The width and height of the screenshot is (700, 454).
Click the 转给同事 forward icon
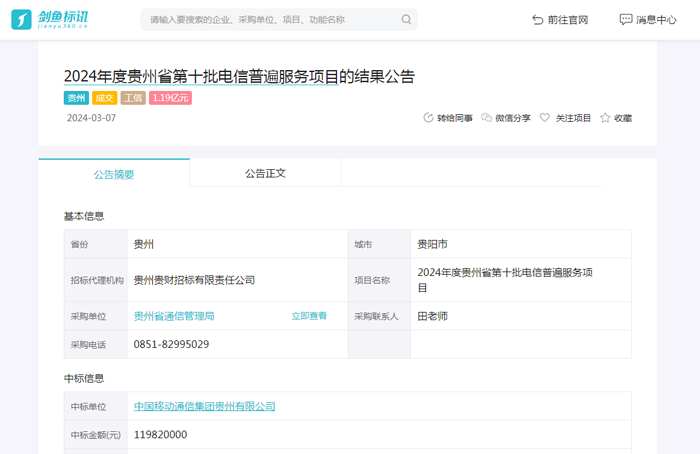tap(429, 118)
